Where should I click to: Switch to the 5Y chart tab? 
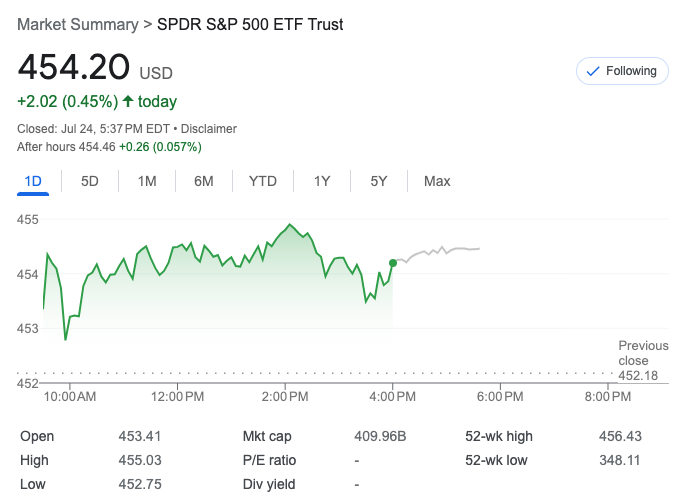pos(379,181)
